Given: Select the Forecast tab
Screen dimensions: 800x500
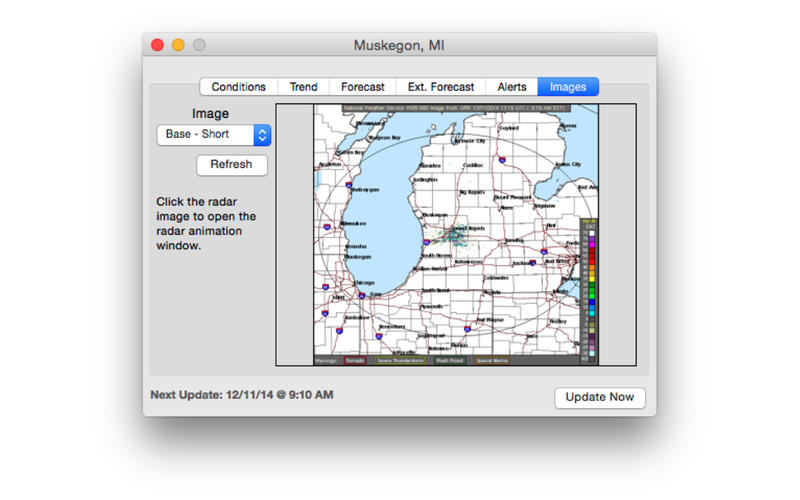Looking at the screenshot, I should pos(362,87).
